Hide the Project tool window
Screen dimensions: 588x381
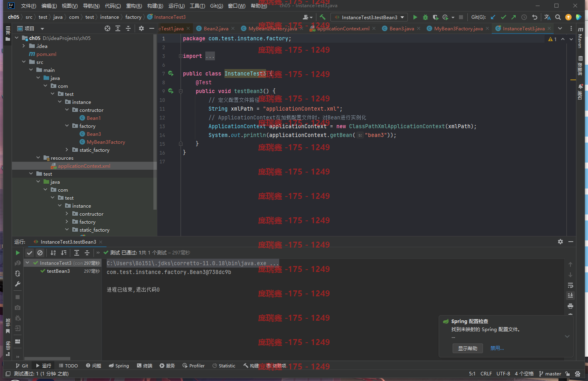(151, 28)
